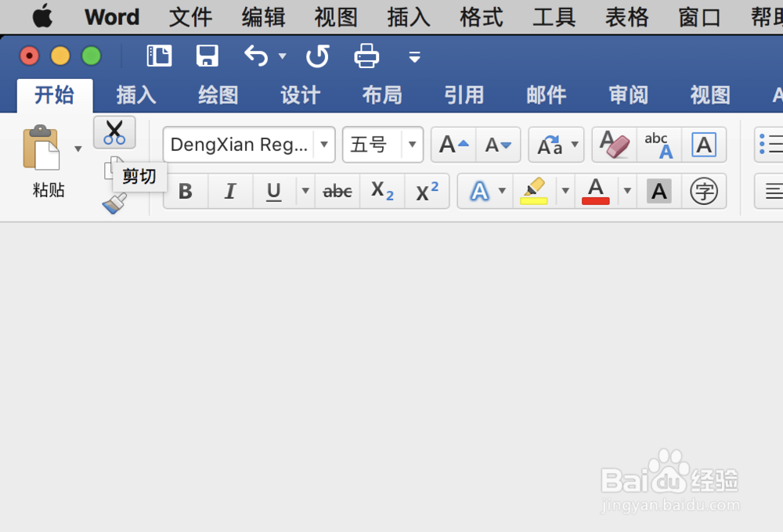This screenshot has height=532, width=783.
Task: Toggle Bold formatting
Action: pos(186,191)
